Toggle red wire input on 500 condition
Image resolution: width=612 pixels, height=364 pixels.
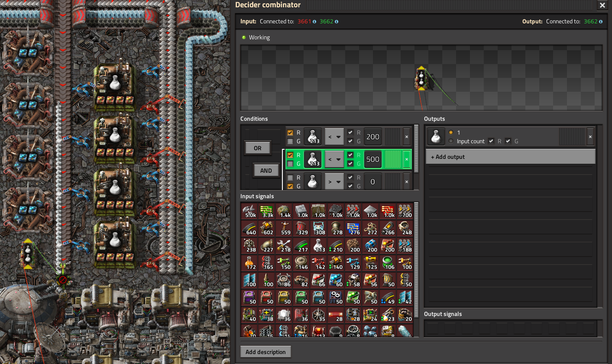[290, 155]
